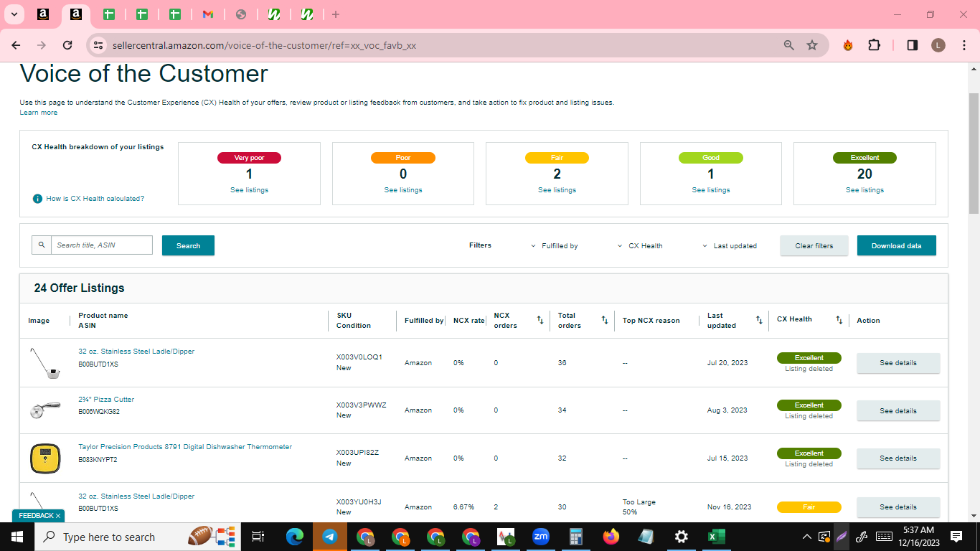Sort table by Last updated column arrows
Screen dimensions: 980x551
(759, 320)
